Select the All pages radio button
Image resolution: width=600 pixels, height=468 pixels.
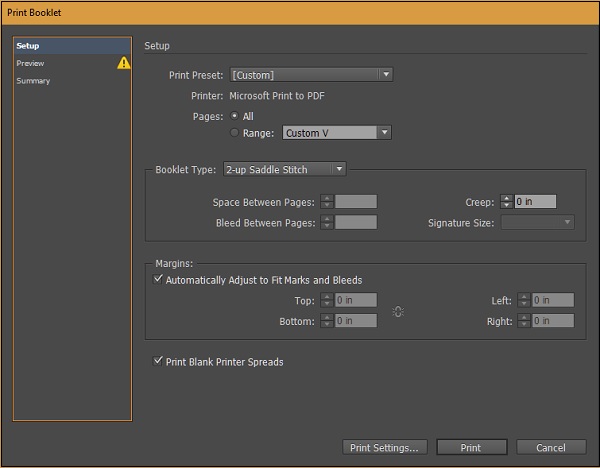click(x=236, y=116)
